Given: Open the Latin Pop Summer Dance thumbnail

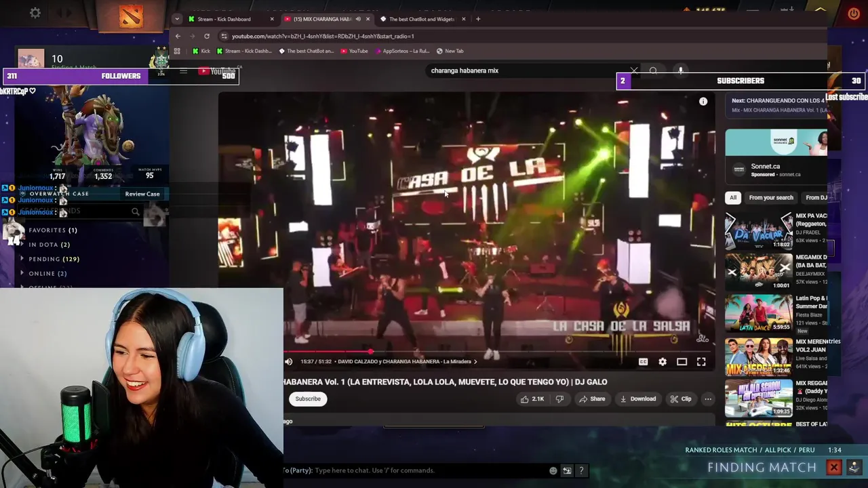Looking at the screenshot, I should [x=759, y=313].
